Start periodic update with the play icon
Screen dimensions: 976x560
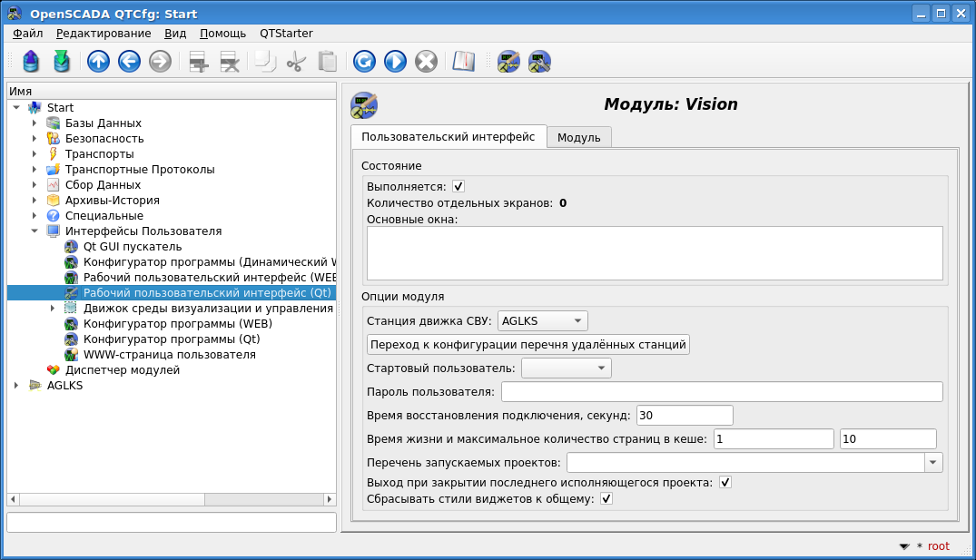(x=395, y=62)
